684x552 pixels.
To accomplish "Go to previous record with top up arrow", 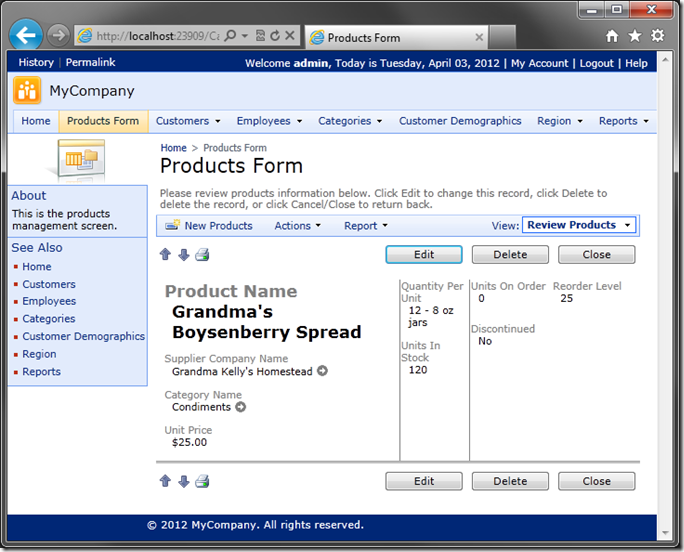I will click(x=165, y=255).
